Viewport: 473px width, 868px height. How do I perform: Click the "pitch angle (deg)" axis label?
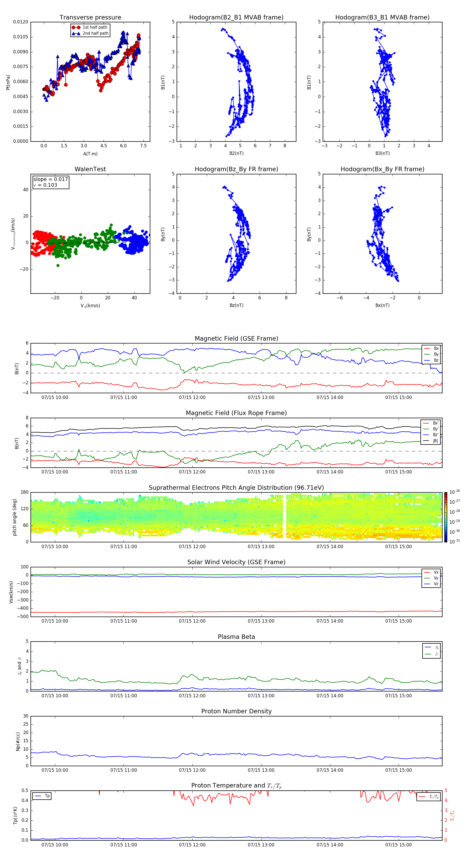tap(14, 517)
